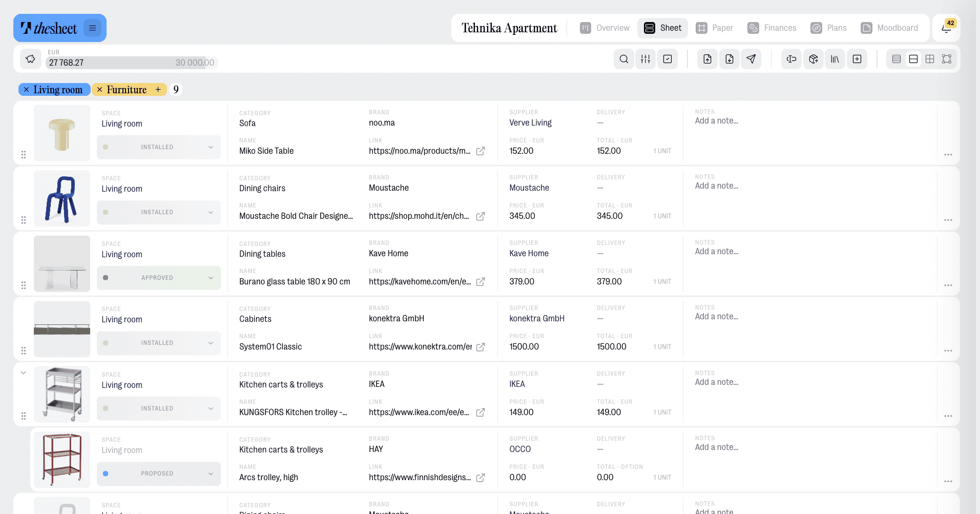Click the add product box icon
The height and width of the screenshot is (514, 980).
click(x=814, y=59)
